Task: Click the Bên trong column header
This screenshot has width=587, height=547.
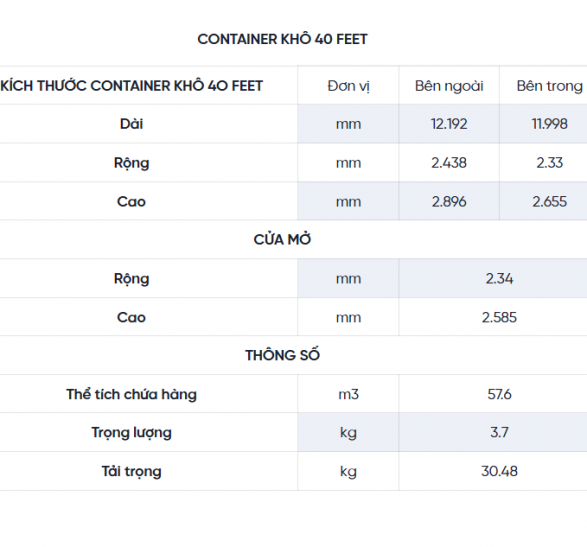Action: [x=550, y=86]
